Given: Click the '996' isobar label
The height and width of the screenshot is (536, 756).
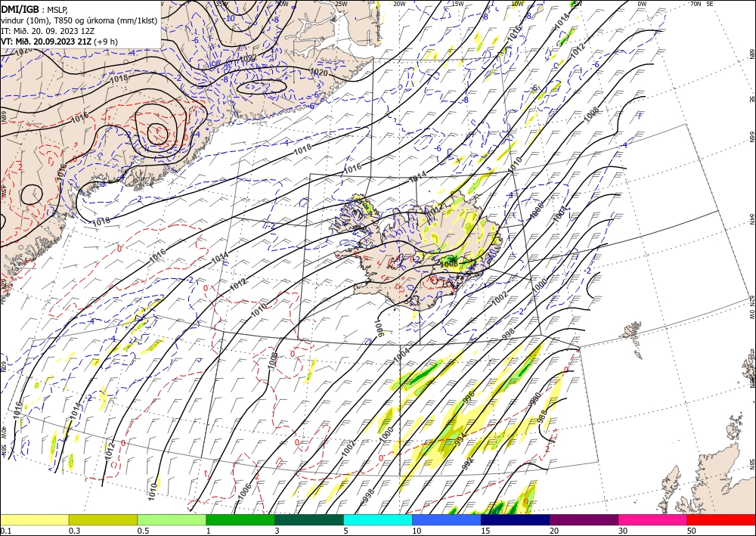Looking at the screenshot, I should [468, 396].
